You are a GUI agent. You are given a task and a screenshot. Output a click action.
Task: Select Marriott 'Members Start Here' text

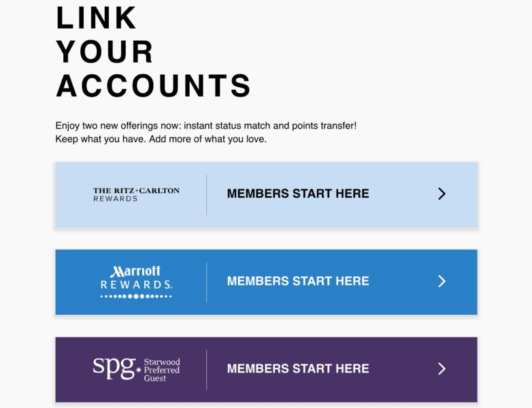point(298,281)
